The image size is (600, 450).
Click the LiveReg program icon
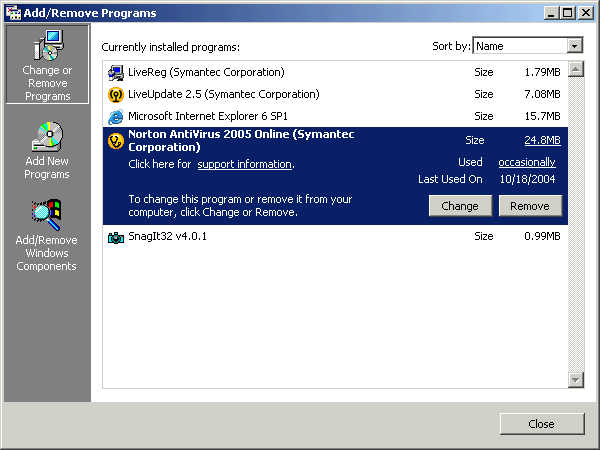[115, 72]
